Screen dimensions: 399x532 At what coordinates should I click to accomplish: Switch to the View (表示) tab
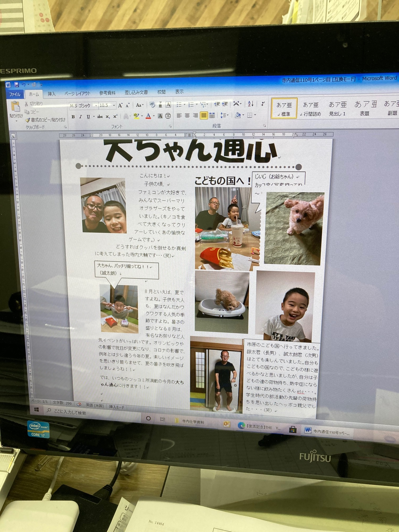coord(179,92)
